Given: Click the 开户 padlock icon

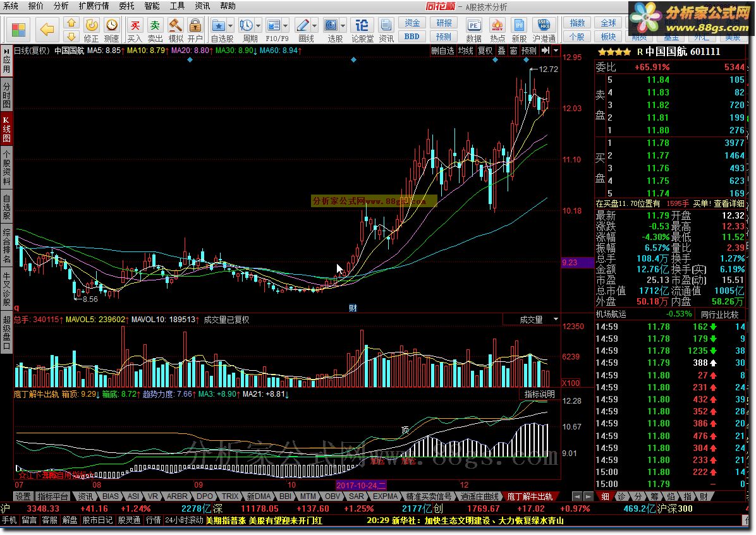Looking at the screenshot, I should coord(195,25).
